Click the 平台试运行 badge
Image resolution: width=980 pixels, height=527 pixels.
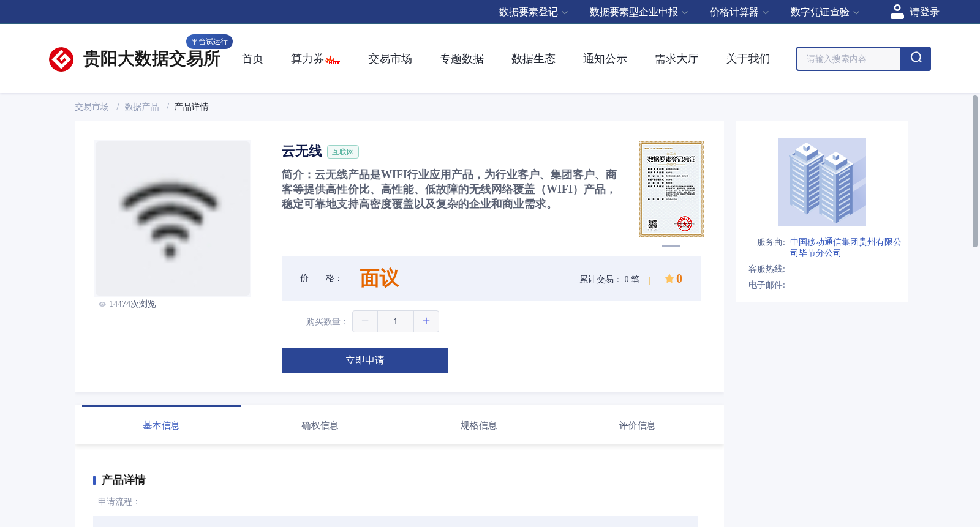click(x=209, y=42)
